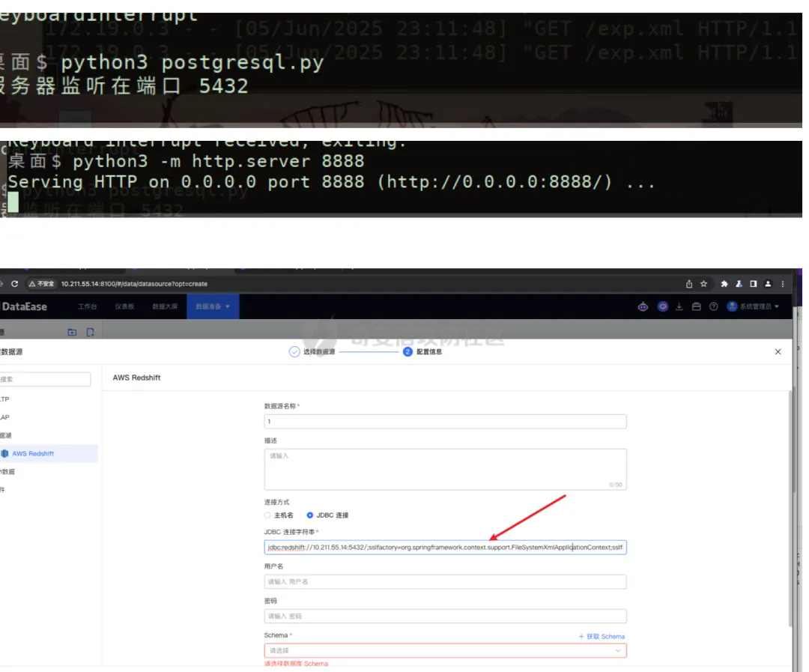Click the checkmark icon of step 选择数据源
The height and width of the screenshot is (672, 809).
click(x=294, y=352)
